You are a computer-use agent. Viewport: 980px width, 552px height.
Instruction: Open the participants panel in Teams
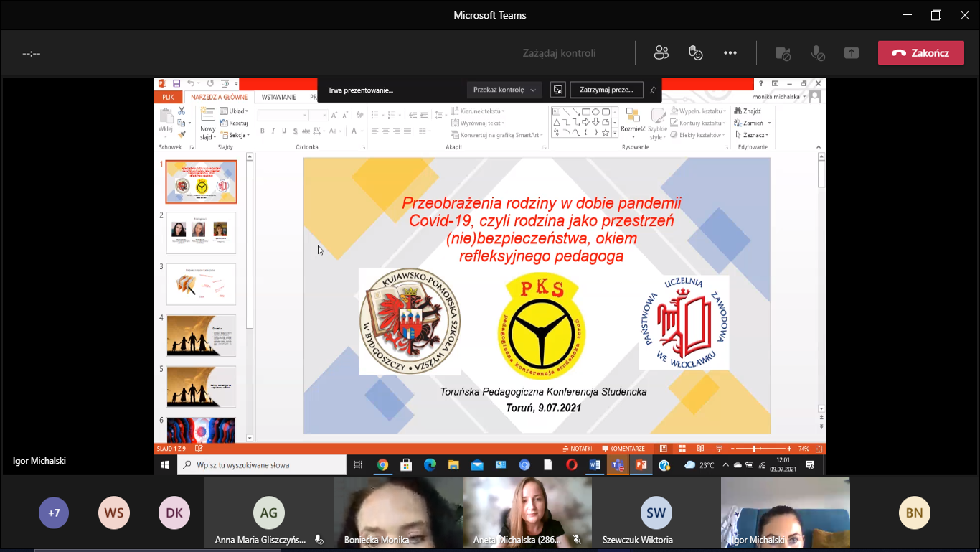click(x=661, y=52)
